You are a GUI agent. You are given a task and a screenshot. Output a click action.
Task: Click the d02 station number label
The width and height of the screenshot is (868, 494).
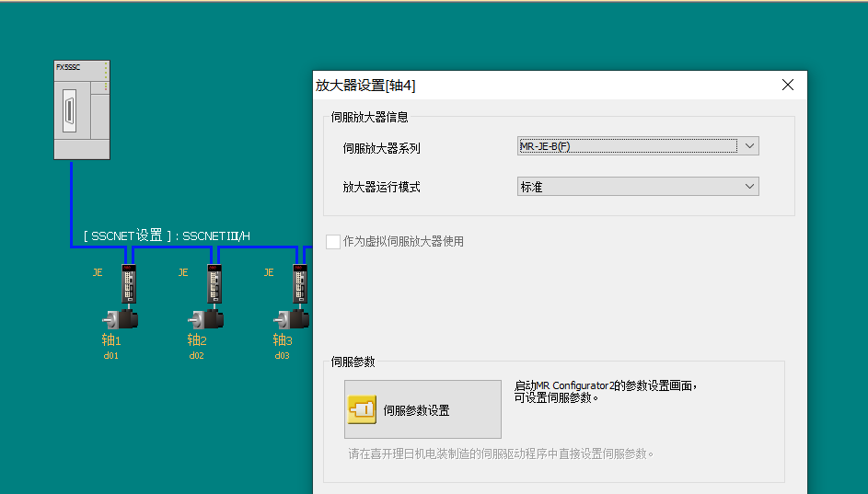tap(197, 355)
